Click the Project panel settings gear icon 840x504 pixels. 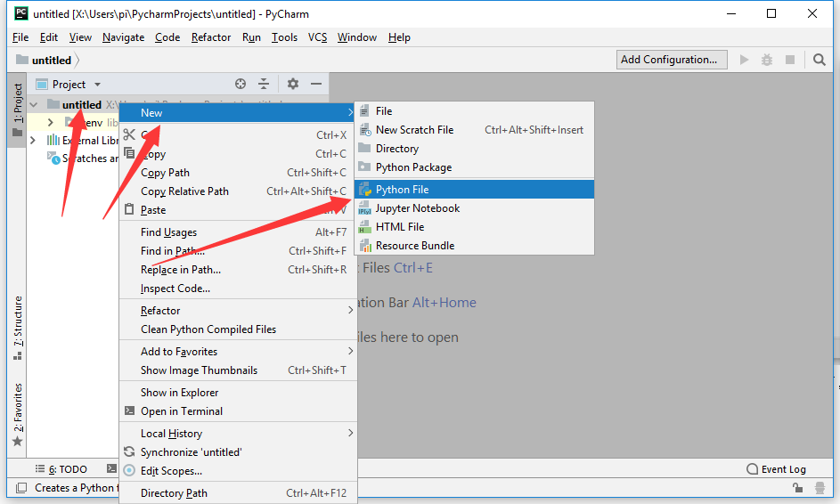293,84
